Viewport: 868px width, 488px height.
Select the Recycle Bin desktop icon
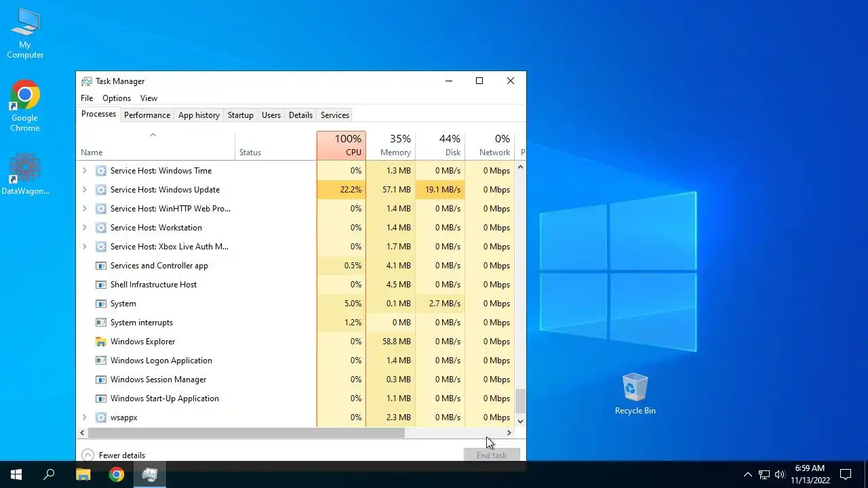click(635, 394)
